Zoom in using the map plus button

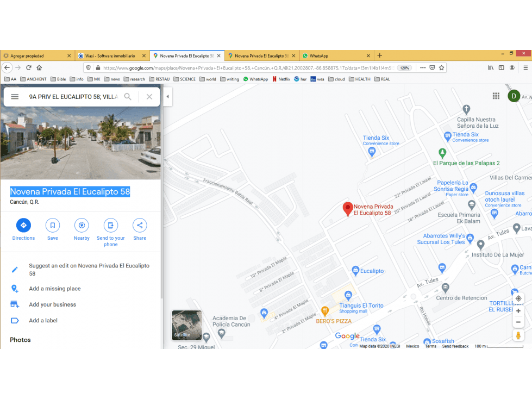point(518,311)
